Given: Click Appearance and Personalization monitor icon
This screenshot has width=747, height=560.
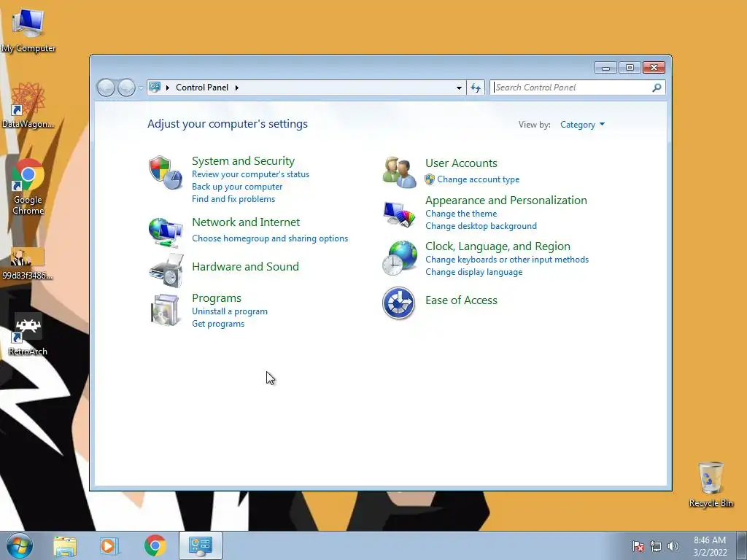Looking at the screenshot, I should pyautogui.click(x=399, y=214).
